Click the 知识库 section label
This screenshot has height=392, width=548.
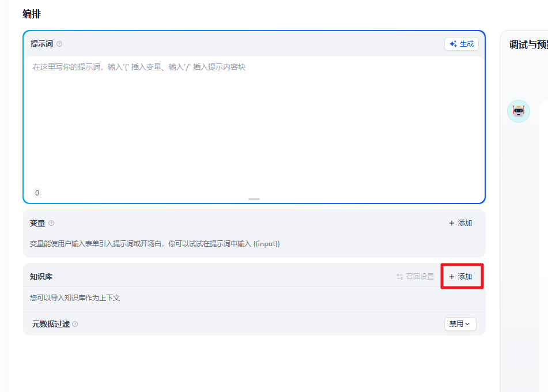click(41, 277)
